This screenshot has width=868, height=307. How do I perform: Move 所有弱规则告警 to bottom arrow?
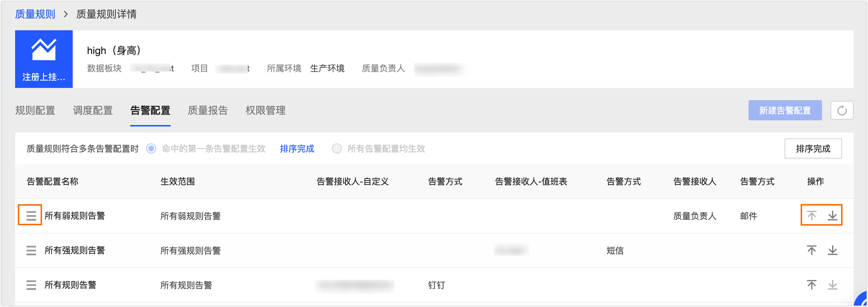point(832,215)
